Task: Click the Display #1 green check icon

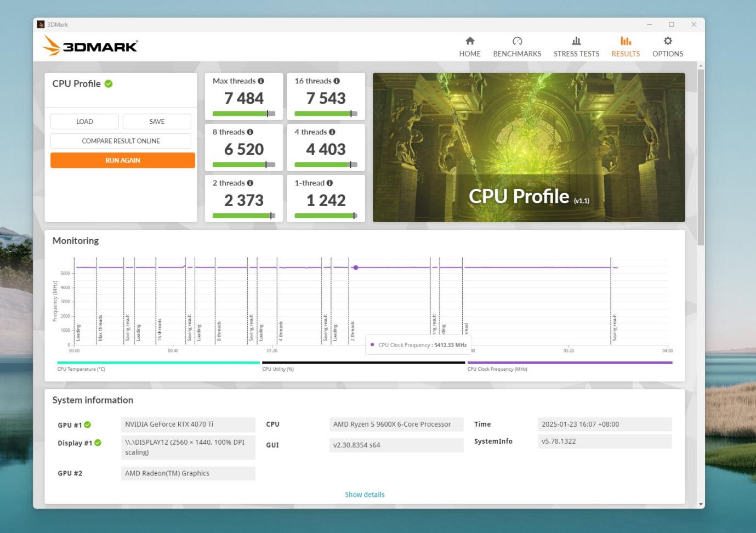Action: (98, 443)
